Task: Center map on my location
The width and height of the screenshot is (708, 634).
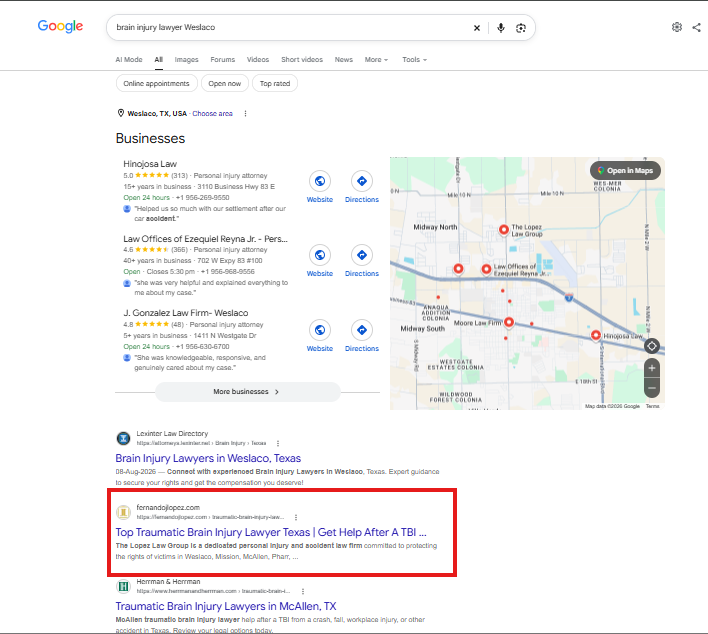Action: [652, 346]
